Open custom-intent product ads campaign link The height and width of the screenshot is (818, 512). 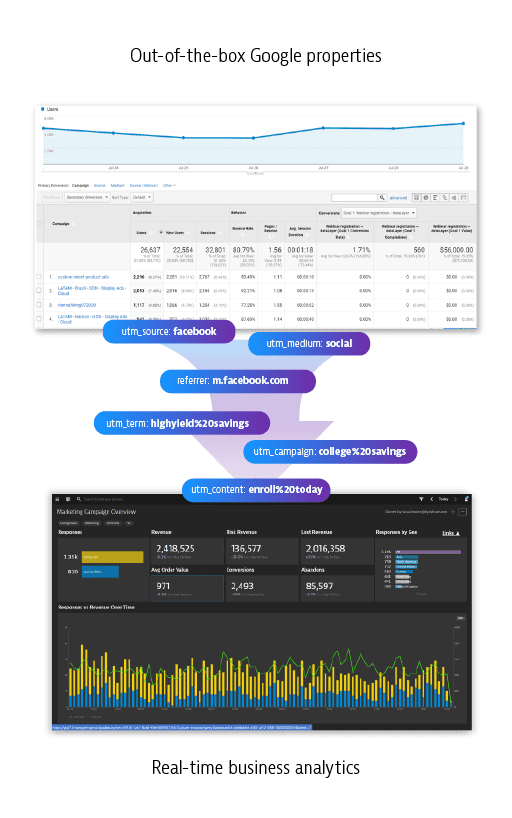pyautogui.click(x=83, y=276)
